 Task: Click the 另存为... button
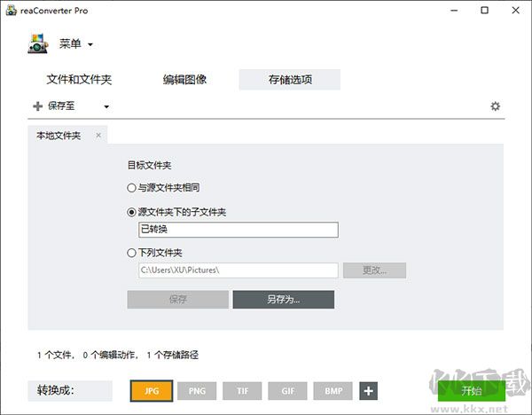284,300
